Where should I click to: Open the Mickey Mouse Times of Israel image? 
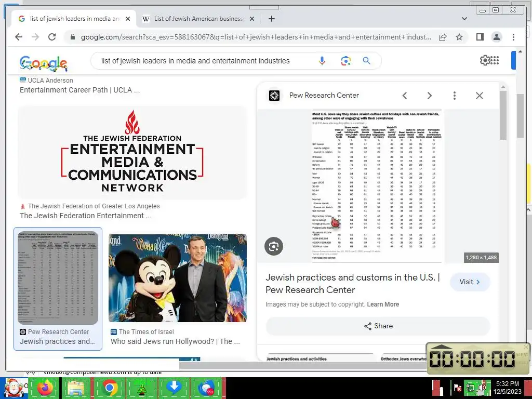click(178, 278)
